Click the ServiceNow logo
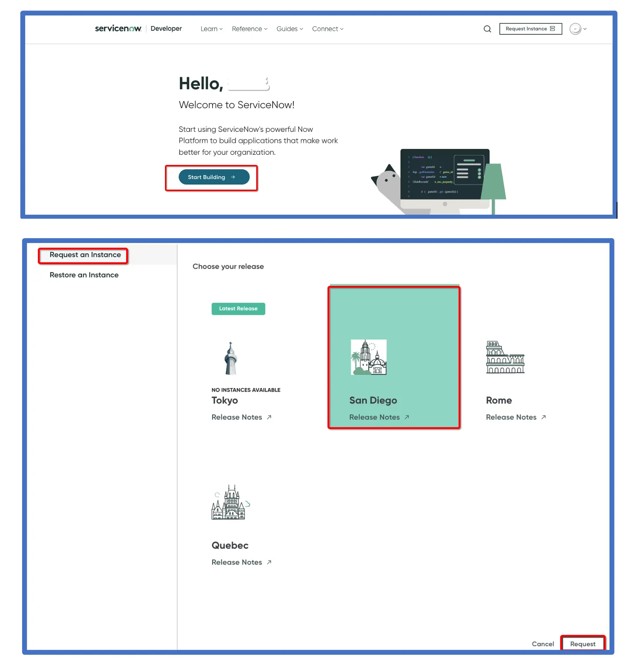636x672 pixels. 118,29
